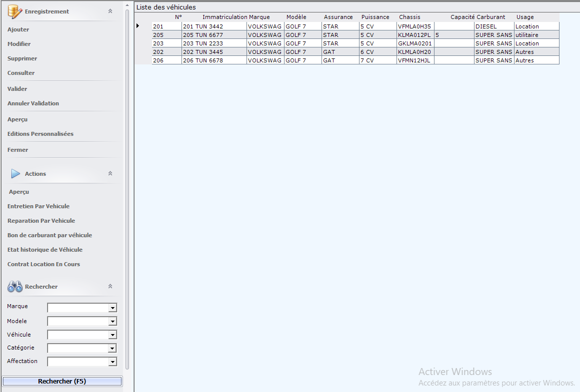Click Annuler Validation
The height and width of the screenshot is (392, 580).
[x=33, y=103]
